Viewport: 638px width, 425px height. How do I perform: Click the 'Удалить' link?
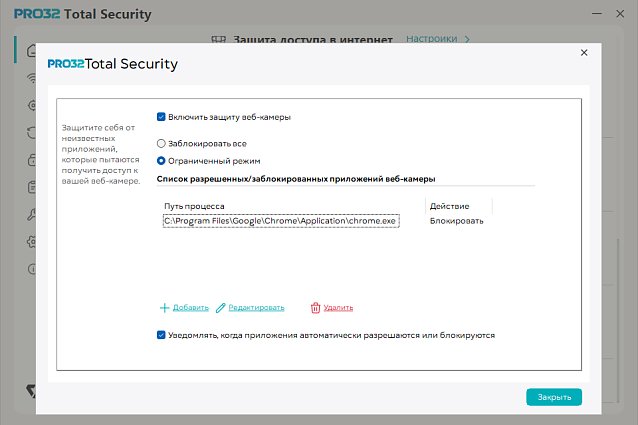[338, 308]
